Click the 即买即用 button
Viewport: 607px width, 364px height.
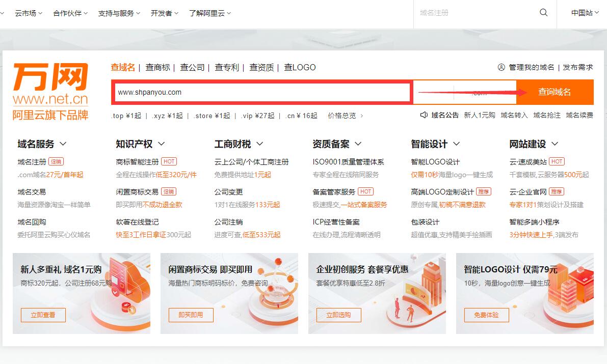pos(191,315)
